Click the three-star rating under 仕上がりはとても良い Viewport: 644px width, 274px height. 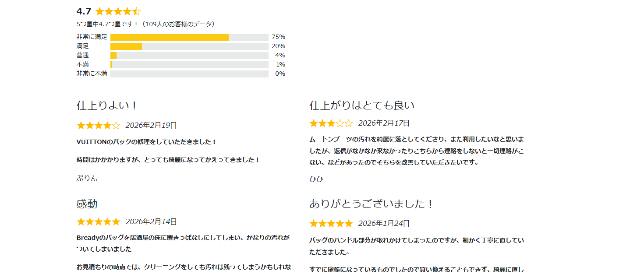pyautogui.click(x=331, y=123)
